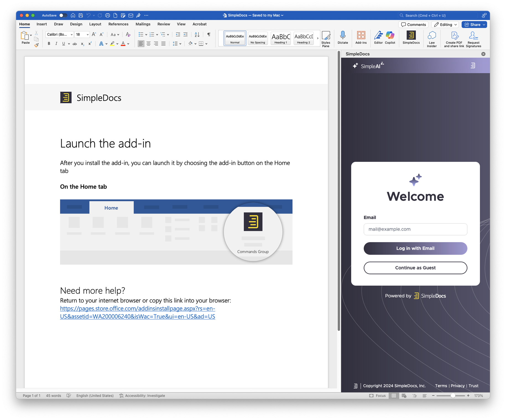Click the Email envelope icon in title bar
The height and width of the screenshot is (420, 506).
[131, 15]
